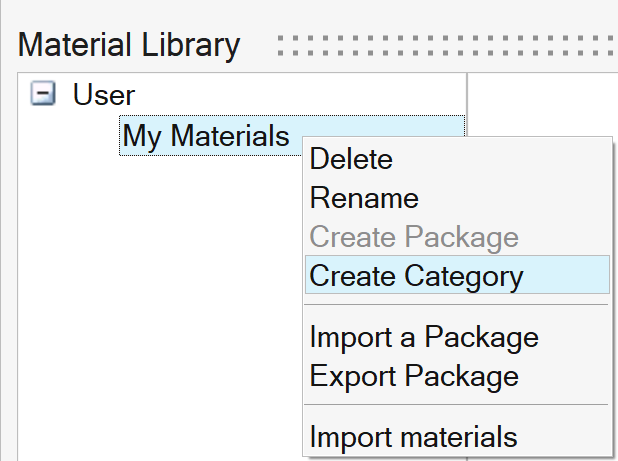The width and height of the screenshot is (618, 461).
Task: Click the vertical divider between the two panes
Action: (467, 100)
